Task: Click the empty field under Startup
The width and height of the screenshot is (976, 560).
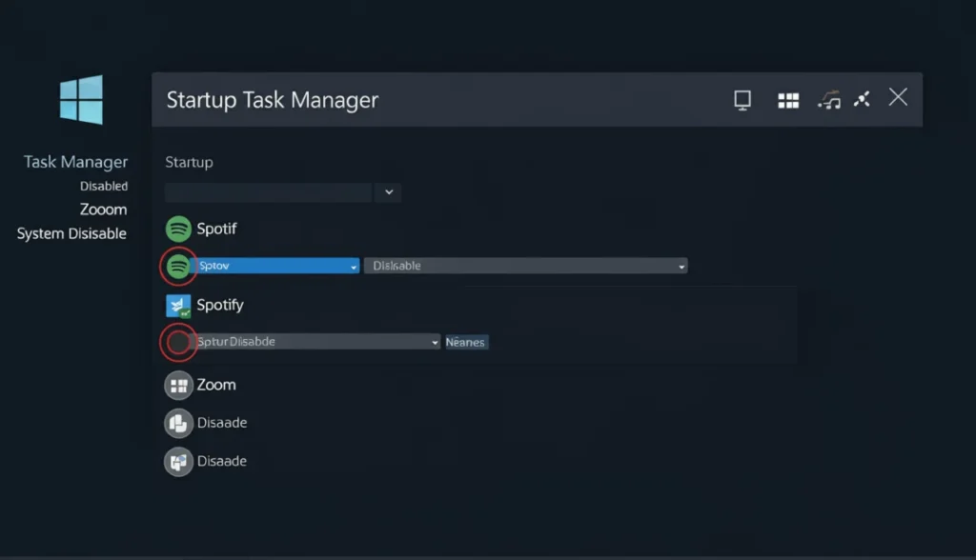Action: coord(268,192)
